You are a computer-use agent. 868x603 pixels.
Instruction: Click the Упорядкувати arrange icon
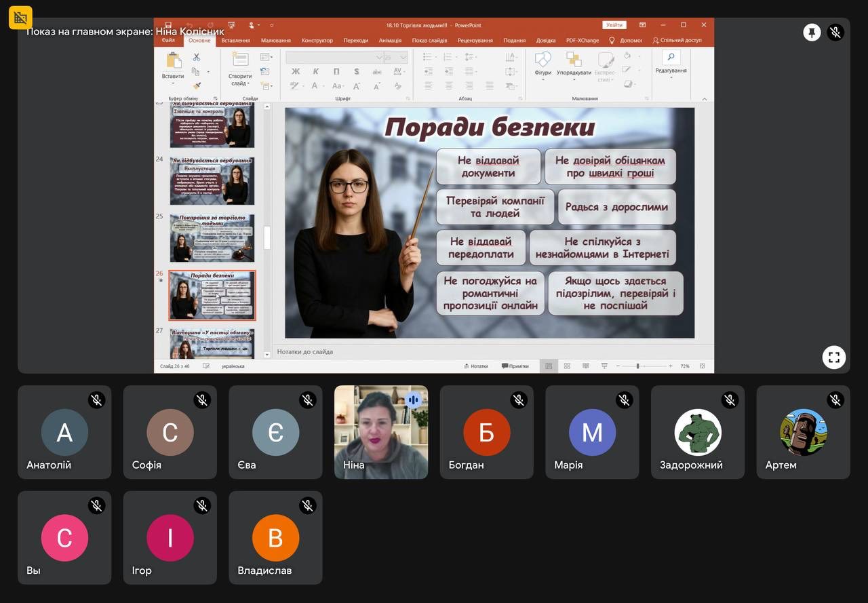pos(574,61)
